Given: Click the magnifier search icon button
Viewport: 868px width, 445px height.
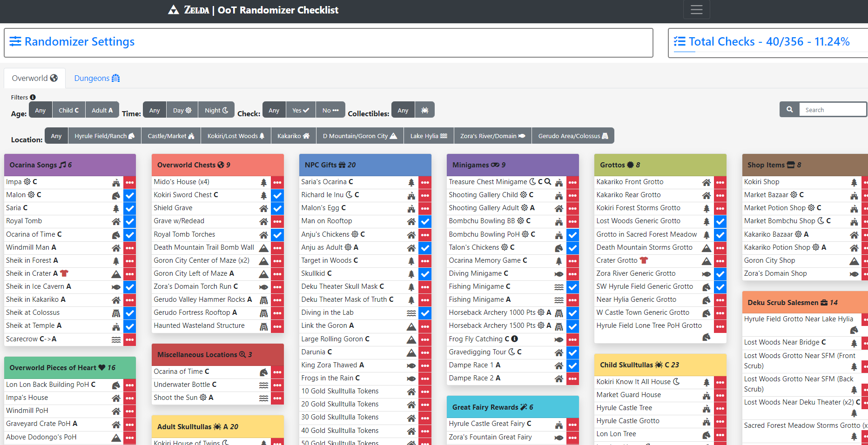Looking at the screenshot, I should coord(789,110).
